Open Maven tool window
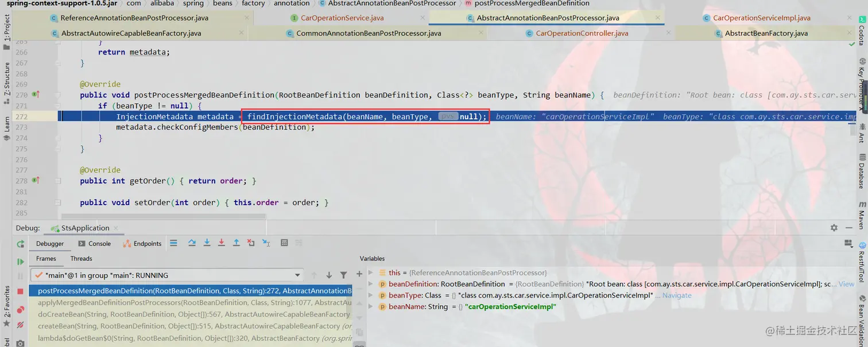Image resolution: width=868 pixels, height=347 pixels. pos(861,217)
